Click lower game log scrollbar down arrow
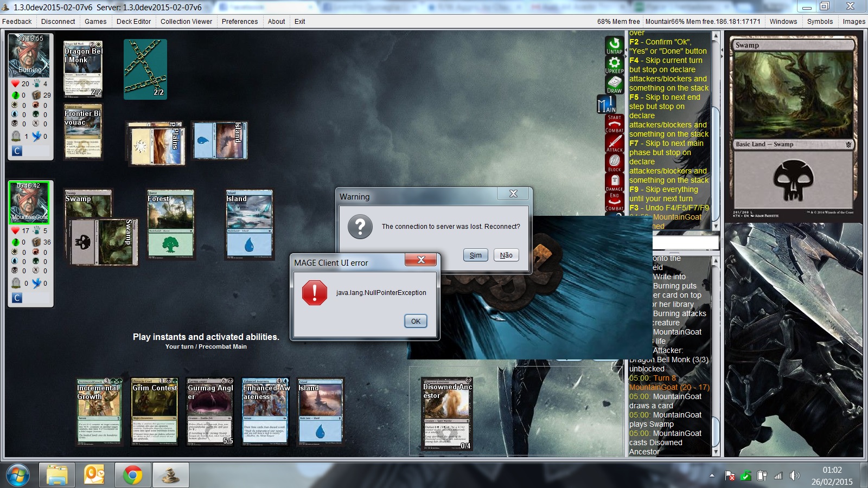 click(x=716, y=451)
